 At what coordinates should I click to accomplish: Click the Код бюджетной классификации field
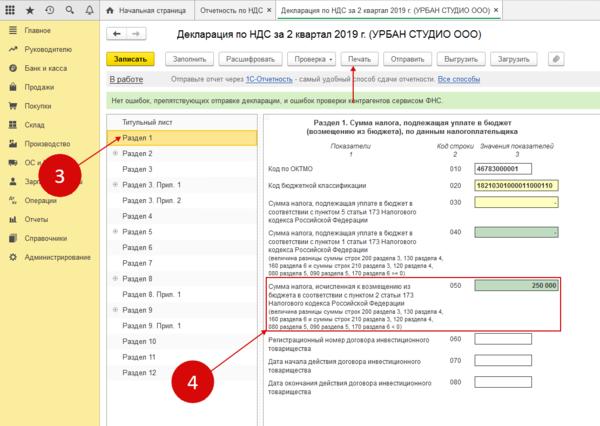[516, 186]
